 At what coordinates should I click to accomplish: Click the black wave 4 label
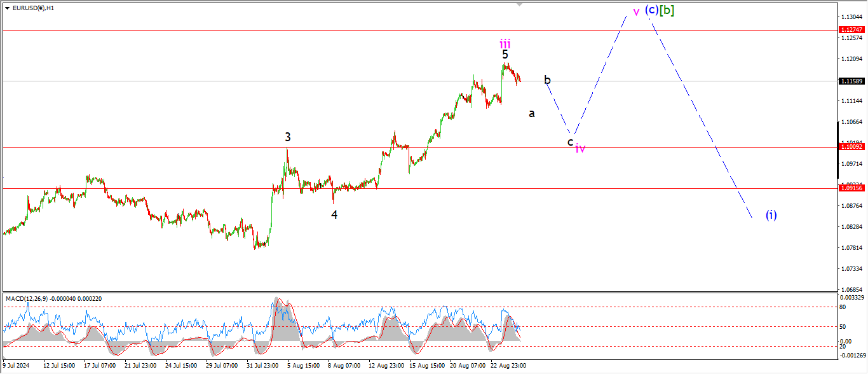tap(334, 214)
